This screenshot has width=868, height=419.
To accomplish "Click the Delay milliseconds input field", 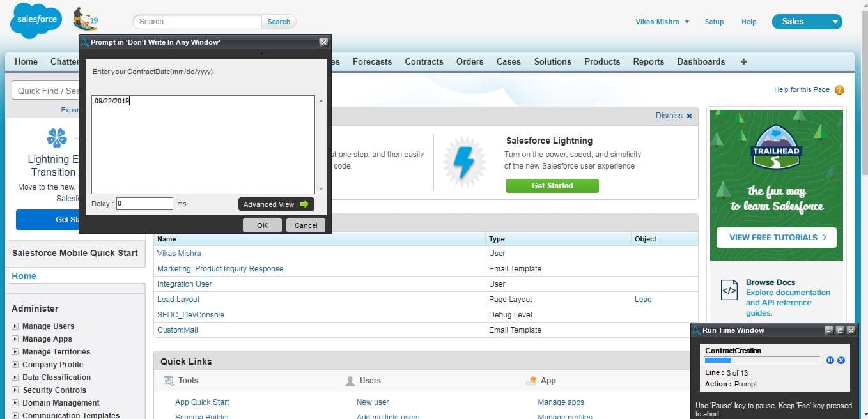I will tap(144, 204).
